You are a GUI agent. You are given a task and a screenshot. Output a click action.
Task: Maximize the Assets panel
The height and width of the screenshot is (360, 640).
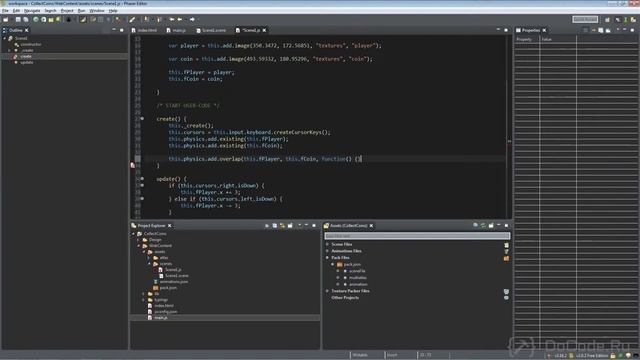[x=507, y=226]
